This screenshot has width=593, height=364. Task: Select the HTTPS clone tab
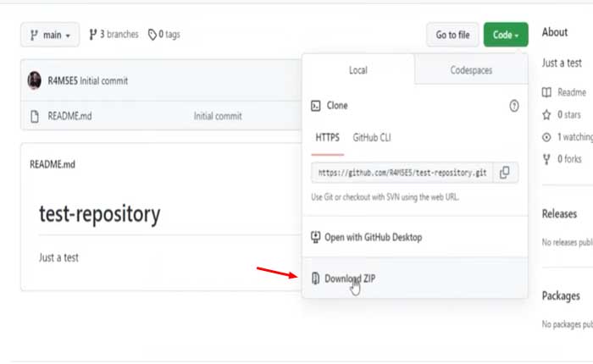(x=328, y=138)
